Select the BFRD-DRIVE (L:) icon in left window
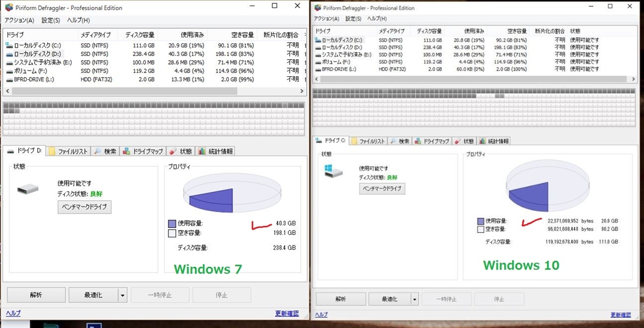644x328 pixels. (9, 79)
